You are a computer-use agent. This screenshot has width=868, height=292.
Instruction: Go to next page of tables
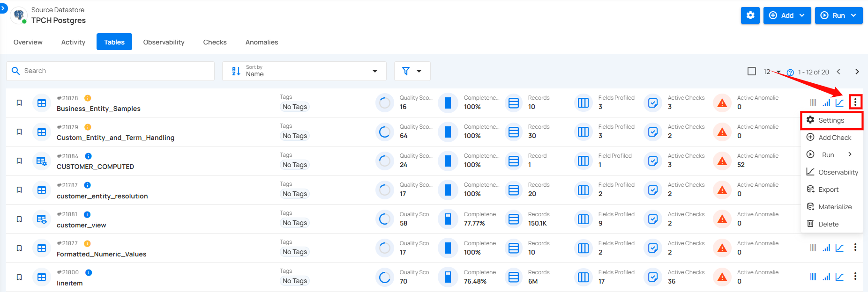(857, 72)
